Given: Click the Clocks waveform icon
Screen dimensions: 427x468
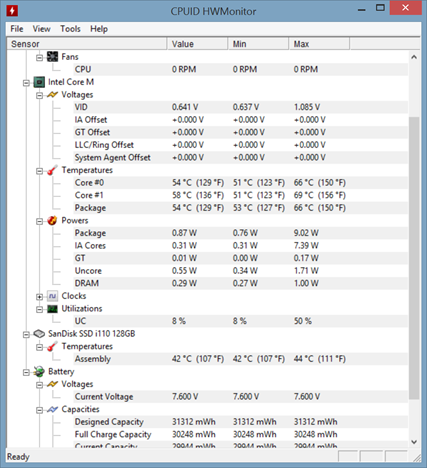Looking at the screenshot, I should pyautogui.click(x=52, y=296).
